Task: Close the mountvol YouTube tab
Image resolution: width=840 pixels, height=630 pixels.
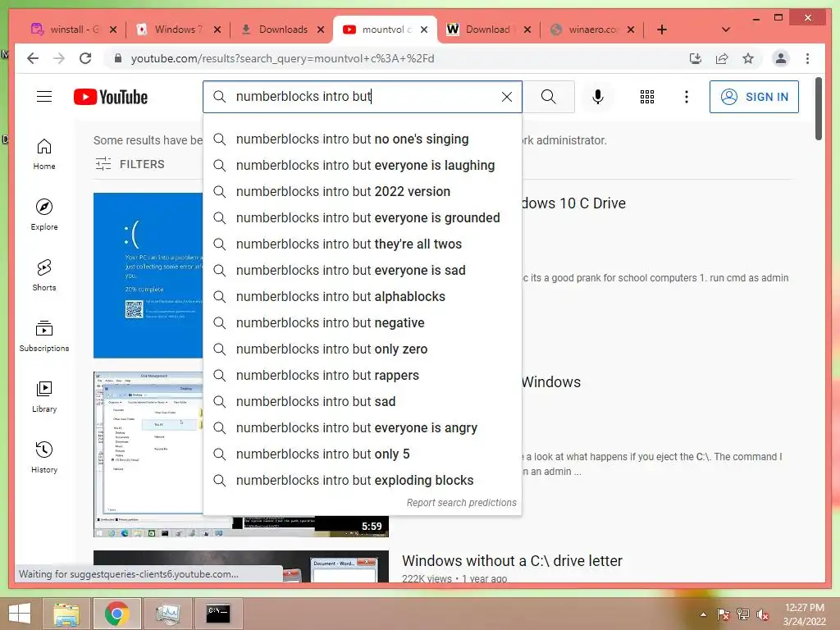Action: tap(424, 30)
